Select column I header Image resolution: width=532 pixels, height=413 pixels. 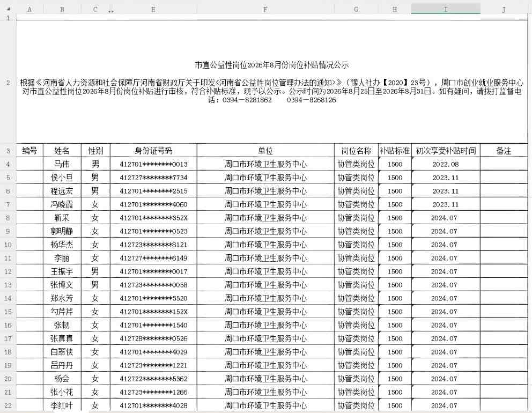tap(446, 9)
